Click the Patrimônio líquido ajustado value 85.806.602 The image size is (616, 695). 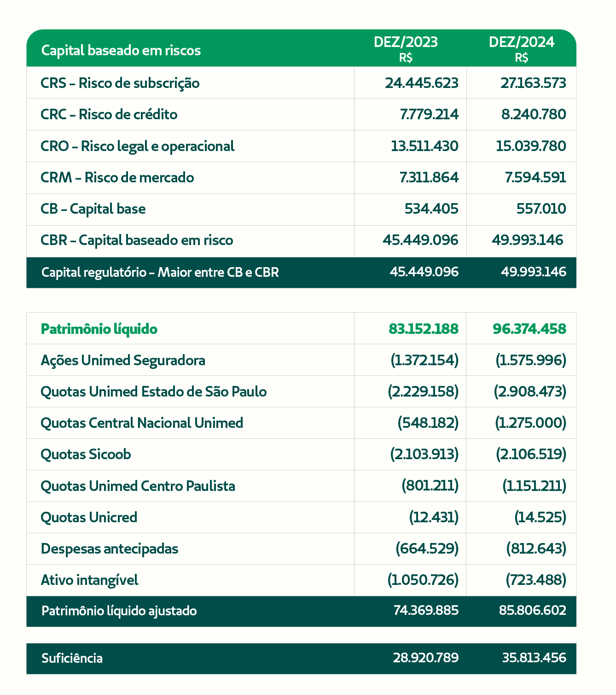pyautogui.click(x=533, y=611)
